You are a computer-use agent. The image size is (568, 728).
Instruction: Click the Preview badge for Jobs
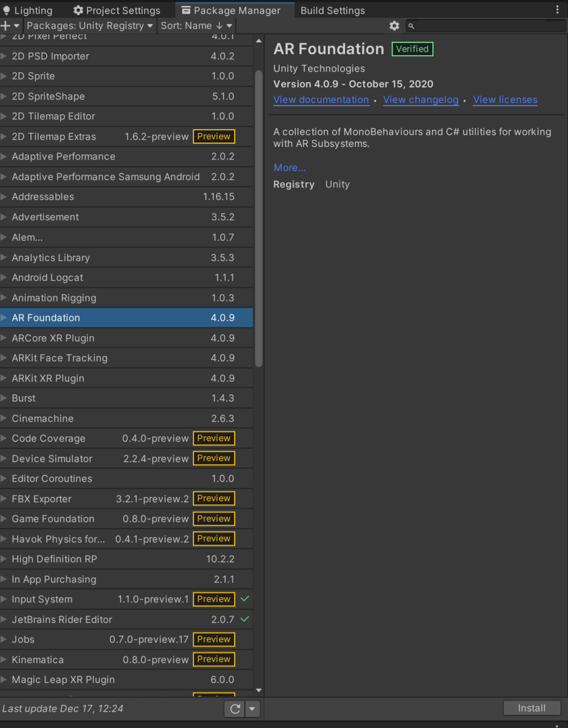click(x=214, y=639)
